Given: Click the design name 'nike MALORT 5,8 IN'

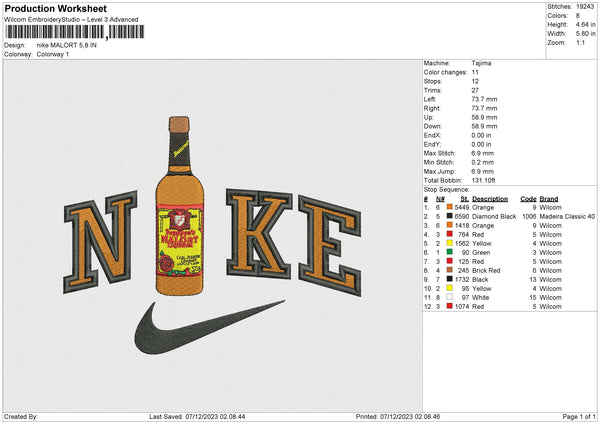Looking at the screenshot, I should (67, 45).
